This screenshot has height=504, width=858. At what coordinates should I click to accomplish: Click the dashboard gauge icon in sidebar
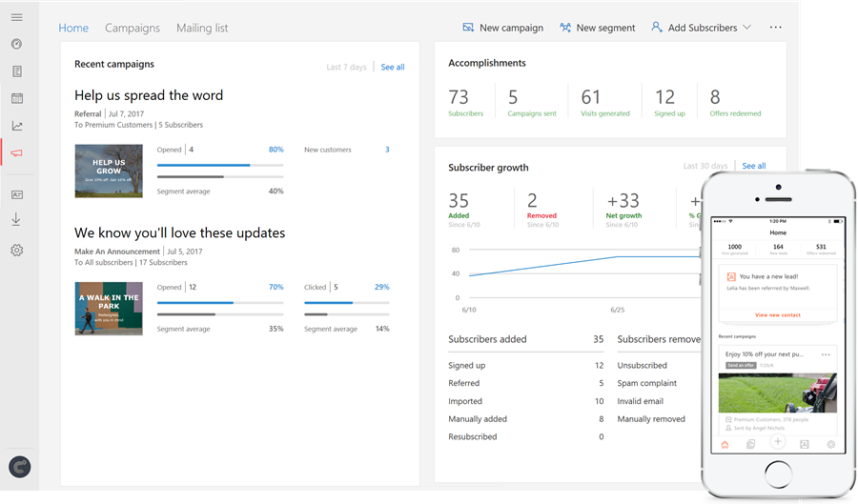point(16,45)
